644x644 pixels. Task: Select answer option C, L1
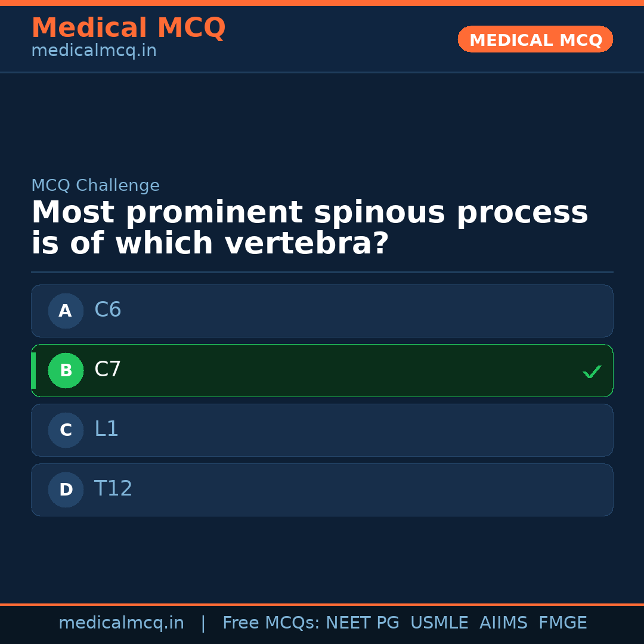[x=322, y=430]
